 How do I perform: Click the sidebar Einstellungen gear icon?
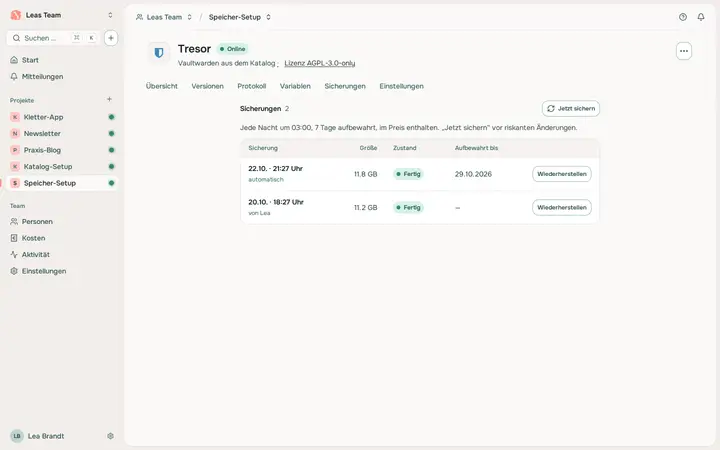[14, 271]
